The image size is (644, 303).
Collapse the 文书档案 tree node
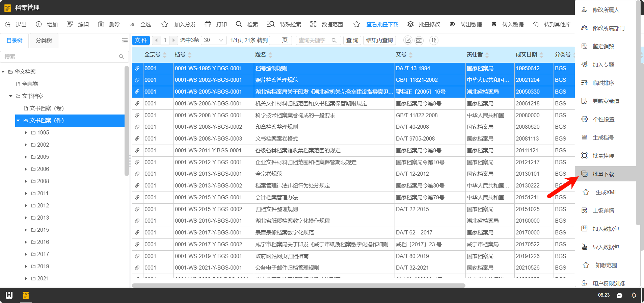(11, 96)
